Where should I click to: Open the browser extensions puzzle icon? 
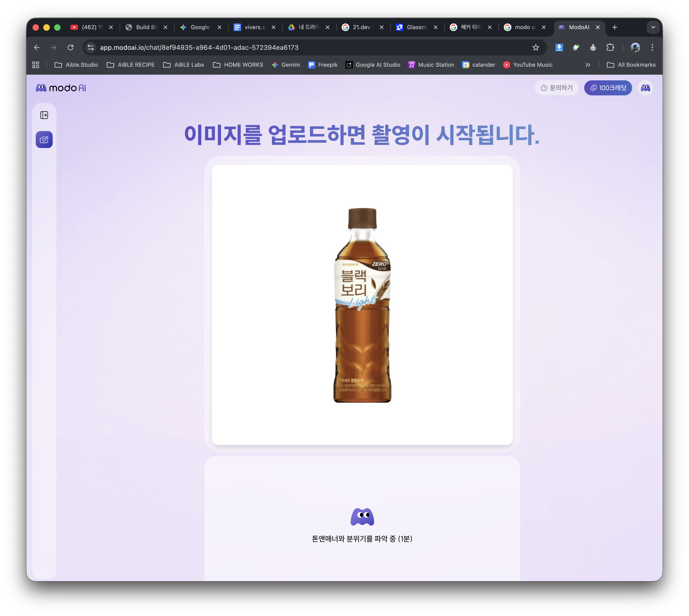pos(610,47)
